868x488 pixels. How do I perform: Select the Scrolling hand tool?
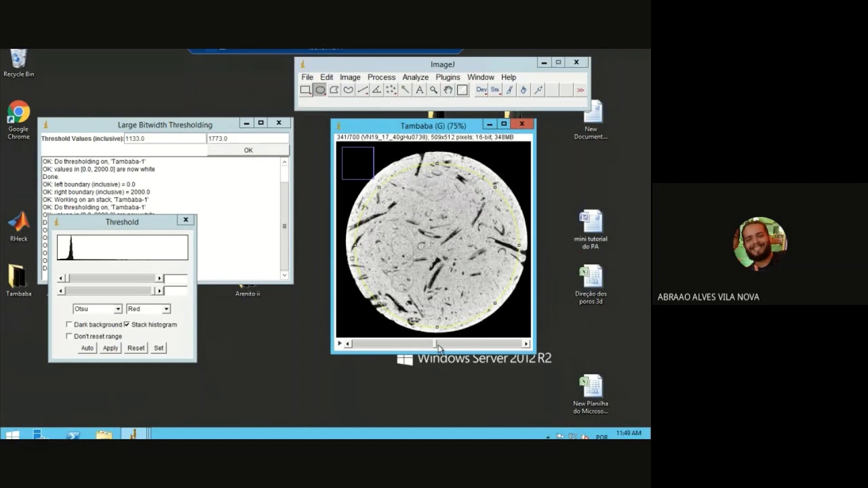tap(448, 90)
